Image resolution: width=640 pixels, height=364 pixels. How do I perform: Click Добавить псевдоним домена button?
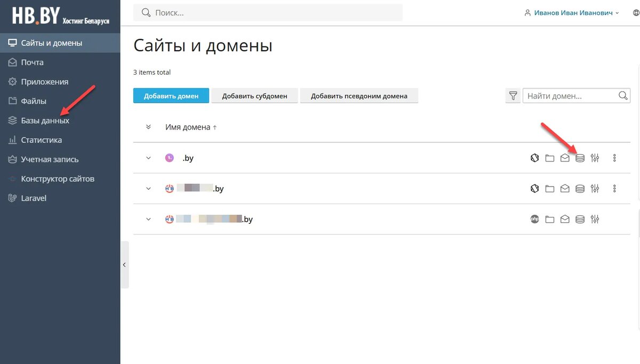pyautogui.click(x=359, y=96)
